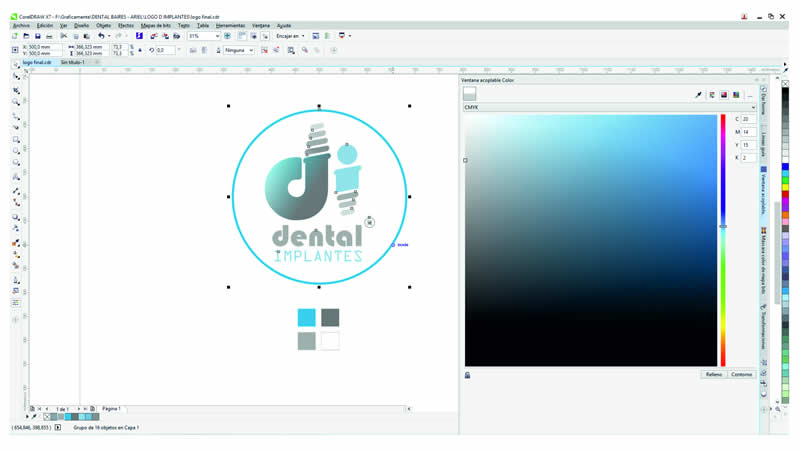This screenshot has height=451, width=800.
Task: Click the Contorno button
Action: [x=741, y=374]
